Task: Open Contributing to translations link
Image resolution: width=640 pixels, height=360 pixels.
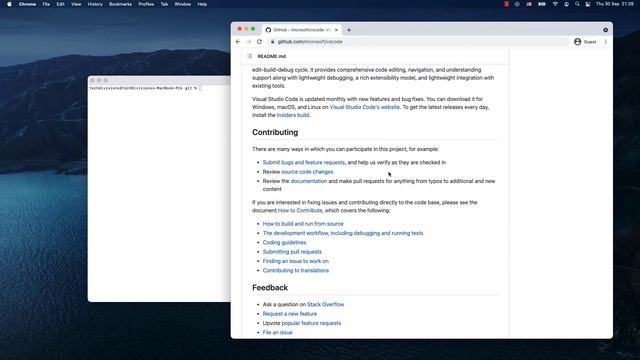Action: [296, 271]
